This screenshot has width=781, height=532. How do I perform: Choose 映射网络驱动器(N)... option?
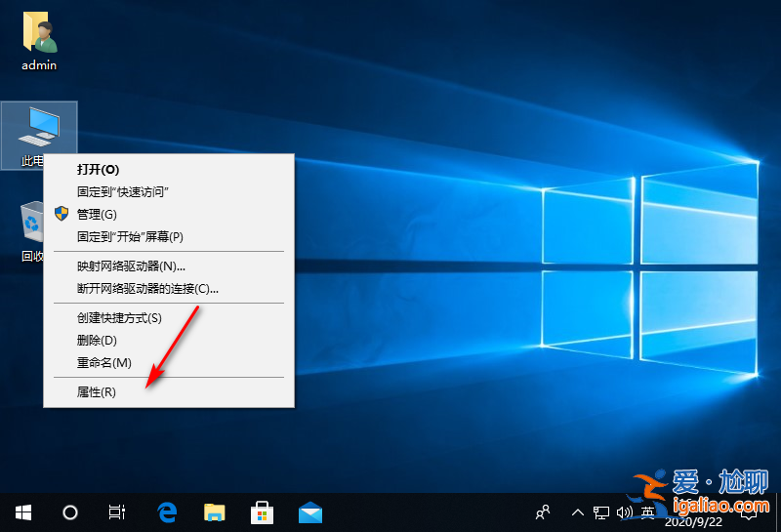169,266
